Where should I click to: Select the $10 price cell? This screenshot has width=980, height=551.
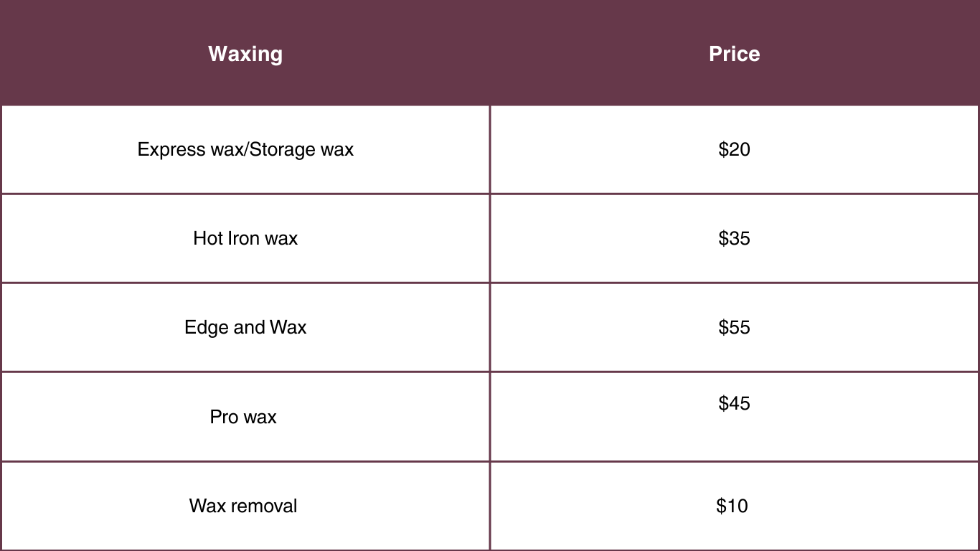click(732, 506)
